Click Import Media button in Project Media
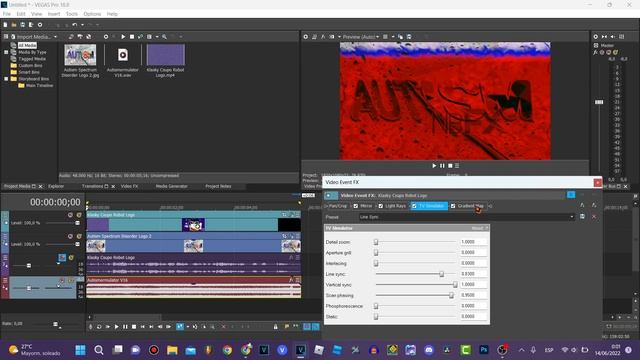This screenshot has height=360, width=640. pos(34,37)
